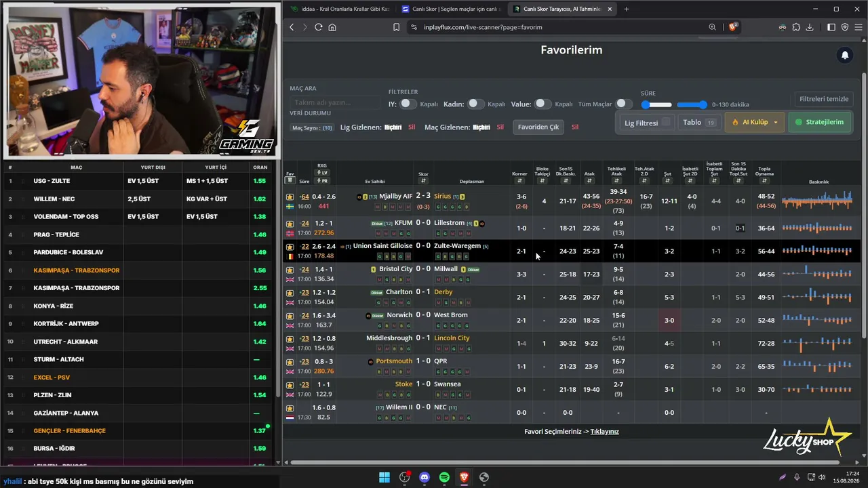Sort the Tehlikeli Atak column
The width and height of the screenshot is (868, 488).
pyautogui.click(x=616, y=181)
